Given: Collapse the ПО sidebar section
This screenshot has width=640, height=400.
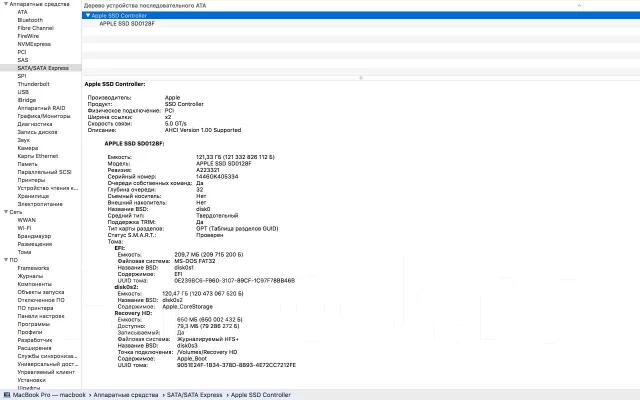Looking at the screenshot, I should pos(6,260).
